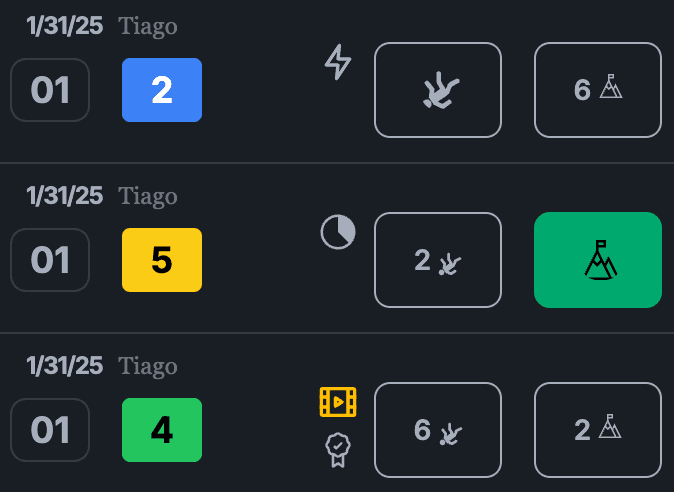The height and width of the screenshot is (492, 674).
Task: Select the yellow grade 5 badge
Action: pyautogui.click(x=162, y=260)
